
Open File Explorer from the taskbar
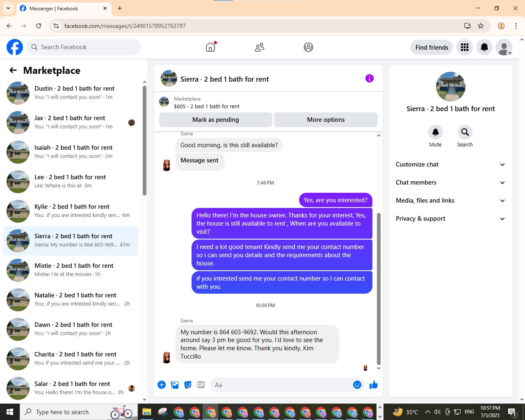tap(147, 412)
